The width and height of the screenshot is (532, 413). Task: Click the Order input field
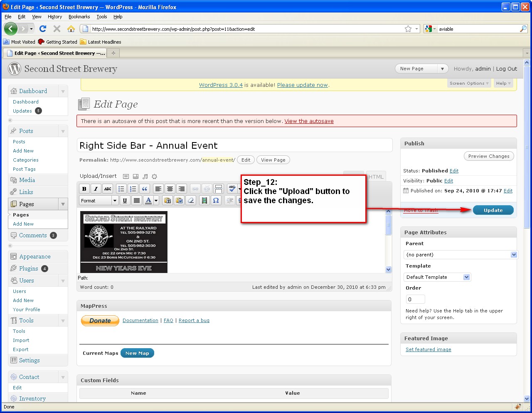pos(415,299)
